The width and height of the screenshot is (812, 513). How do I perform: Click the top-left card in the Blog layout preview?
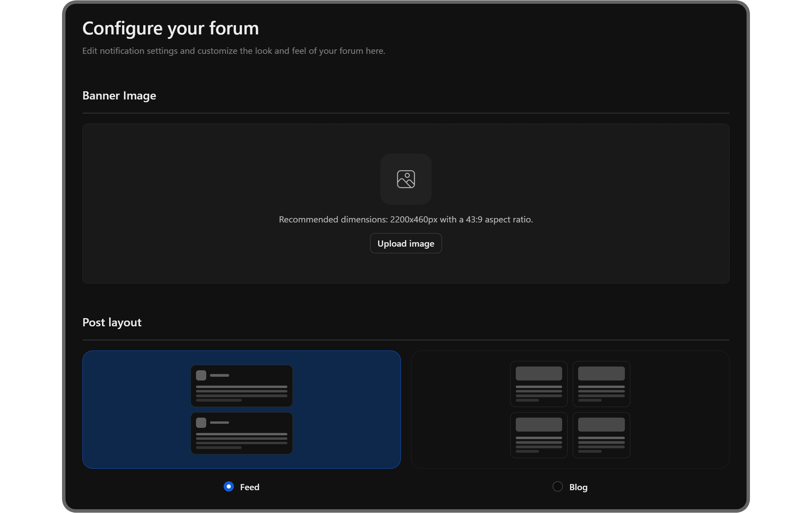pyautogui.click(x=538, y=384)
